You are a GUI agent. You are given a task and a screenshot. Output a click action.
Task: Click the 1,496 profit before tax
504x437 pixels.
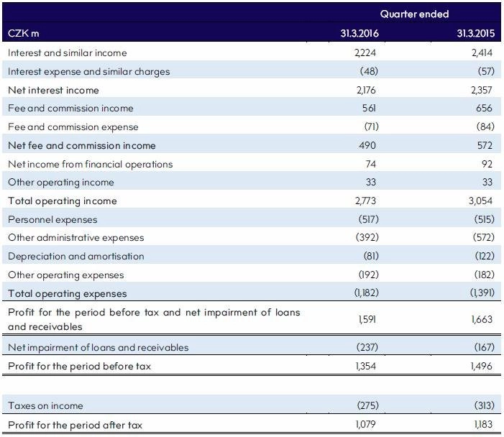(x=481, y=367)
